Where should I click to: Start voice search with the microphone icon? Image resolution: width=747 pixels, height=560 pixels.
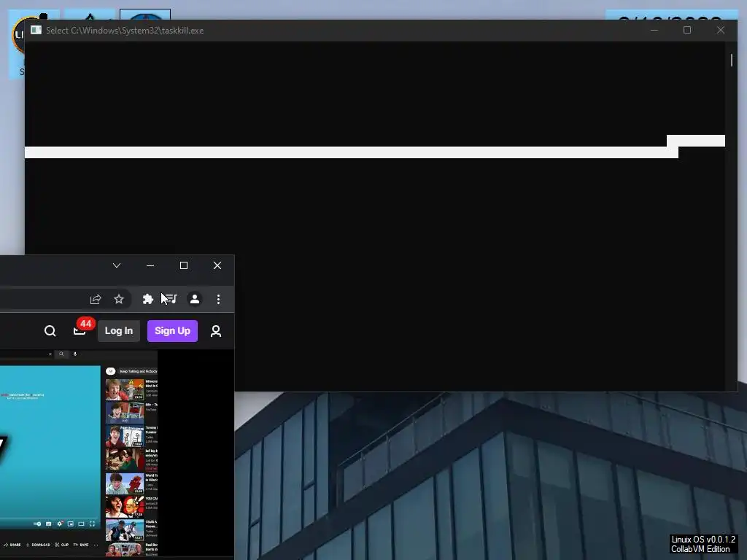[x=75, y=354]
